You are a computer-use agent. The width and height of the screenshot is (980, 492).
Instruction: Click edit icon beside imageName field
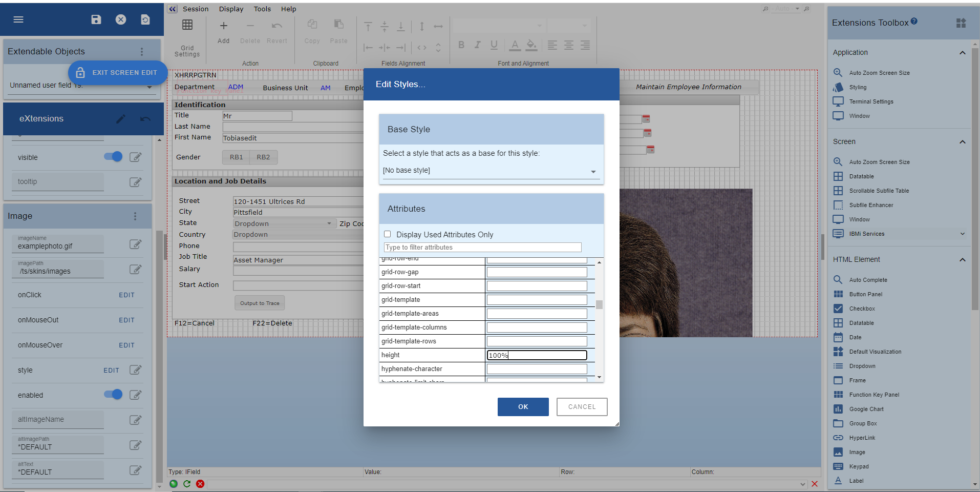(x=135, y=244)
